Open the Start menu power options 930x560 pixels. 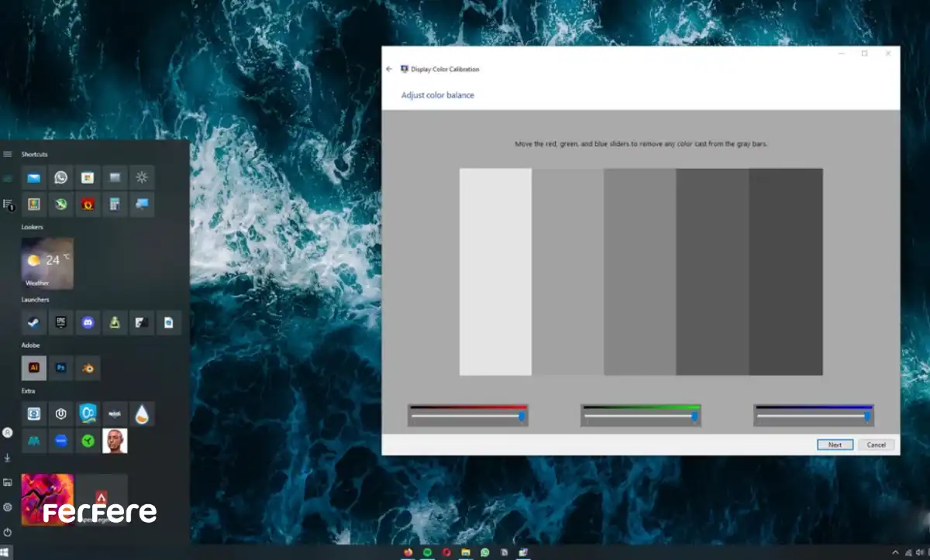tap(8, 532)
